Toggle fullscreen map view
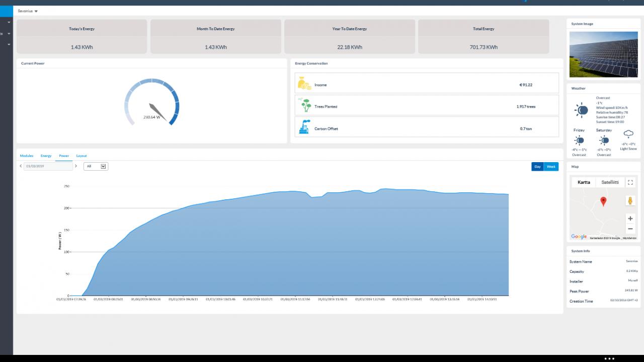 tap(630, 182)
